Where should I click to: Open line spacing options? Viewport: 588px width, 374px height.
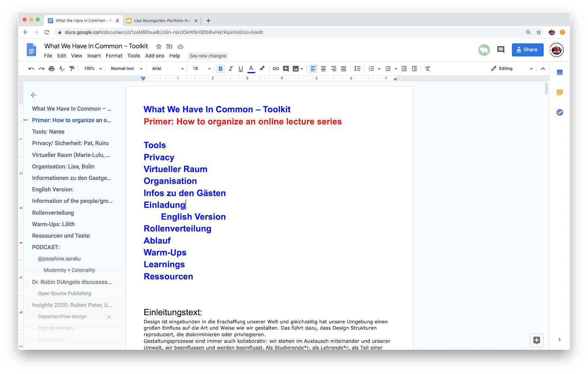click(x=357, y=69)
